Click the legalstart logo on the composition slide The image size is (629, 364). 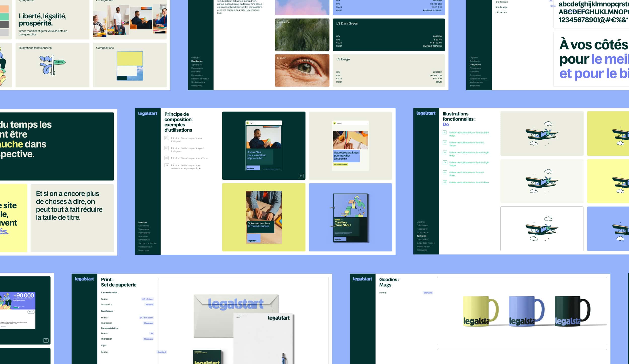pos(148,113)
